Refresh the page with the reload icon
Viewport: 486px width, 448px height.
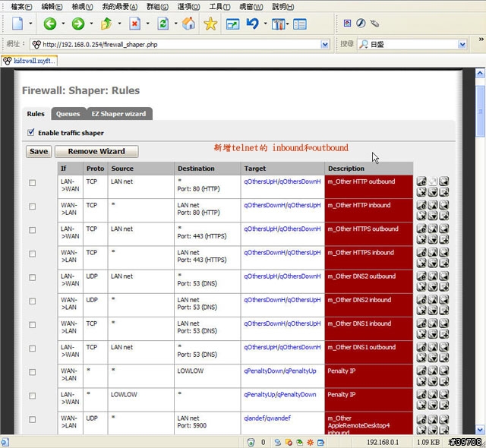tap(163, 24)
